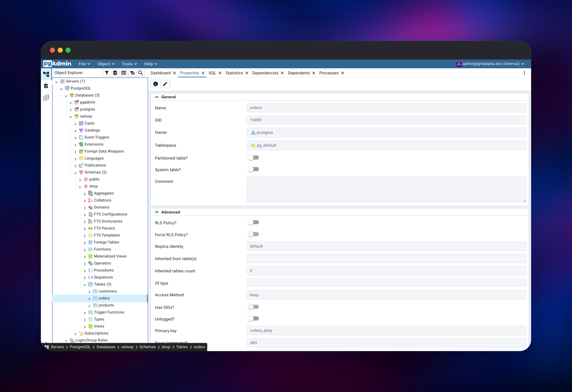572x392 pixels.
Task: Expand the customers table node
Action: [89, 292]
